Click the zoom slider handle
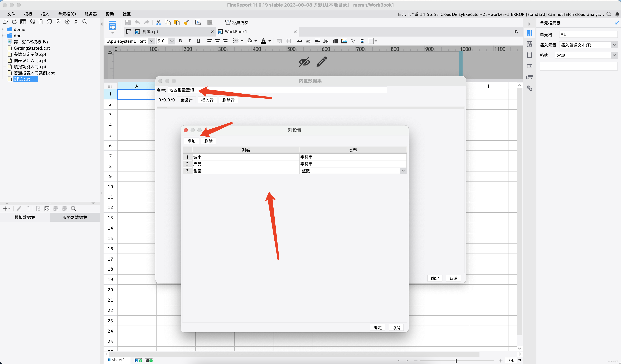 [456, 361]
